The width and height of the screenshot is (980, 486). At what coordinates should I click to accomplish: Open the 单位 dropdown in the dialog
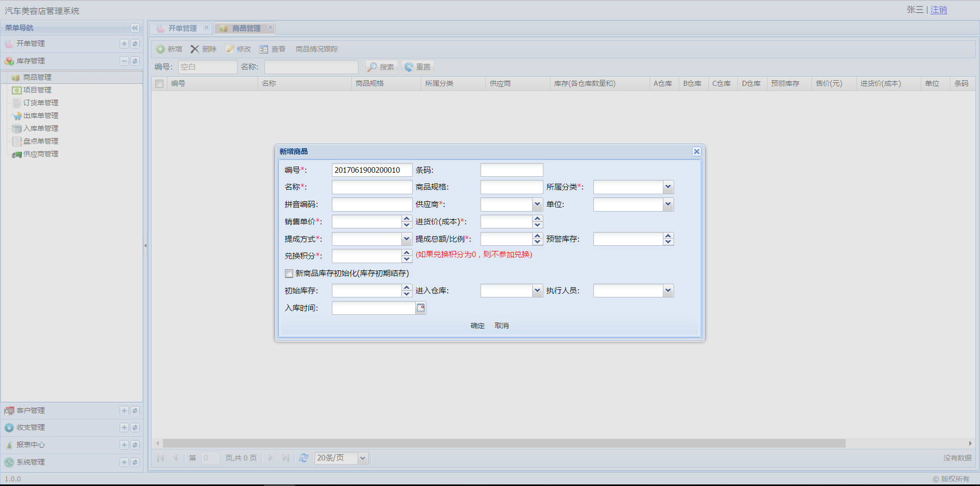[x=668, y=204]
